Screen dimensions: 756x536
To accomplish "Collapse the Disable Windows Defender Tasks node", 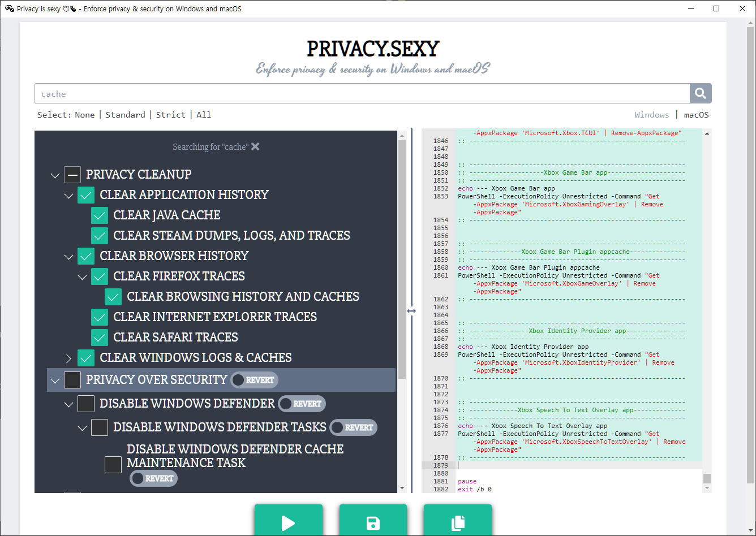I will [82, 428].
